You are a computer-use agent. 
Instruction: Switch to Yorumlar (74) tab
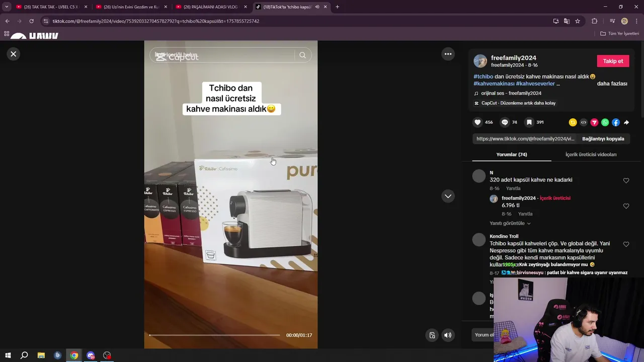click(x=512, y=154)
